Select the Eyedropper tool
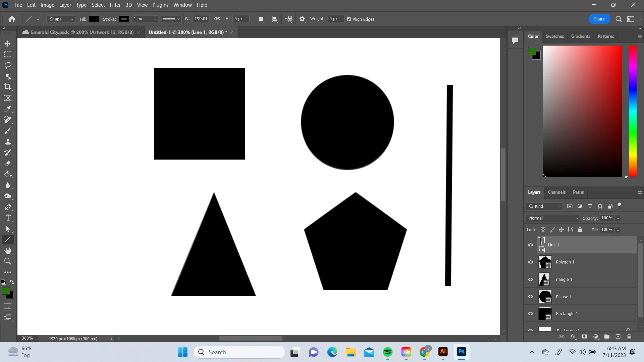644x362 pixels. click(x=8, y=109)
